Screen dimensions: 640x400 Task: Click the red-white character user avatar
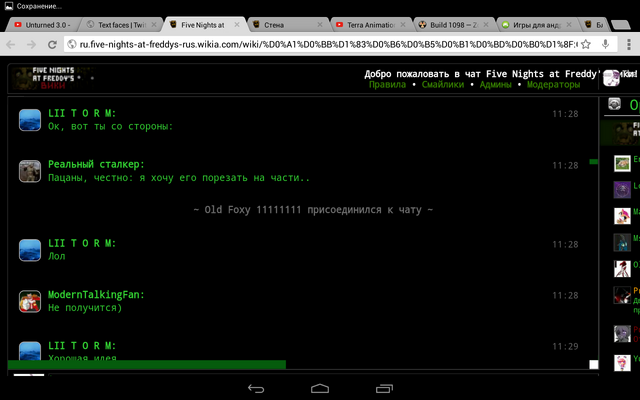click(x=622, y=269)
